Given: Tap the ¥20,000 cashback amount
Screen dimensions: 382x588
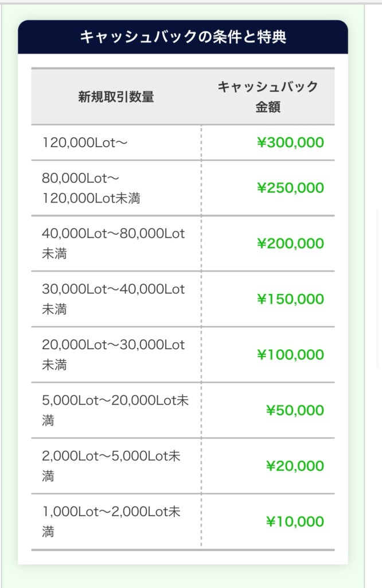Looking at the screenshot, I should tap(295, 466).
